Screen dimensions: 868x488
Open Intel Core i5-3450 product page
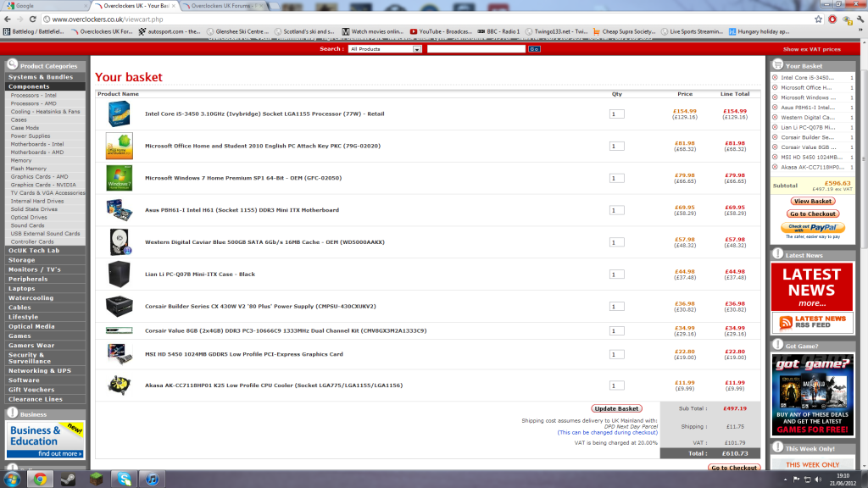(x=264, y=114)
